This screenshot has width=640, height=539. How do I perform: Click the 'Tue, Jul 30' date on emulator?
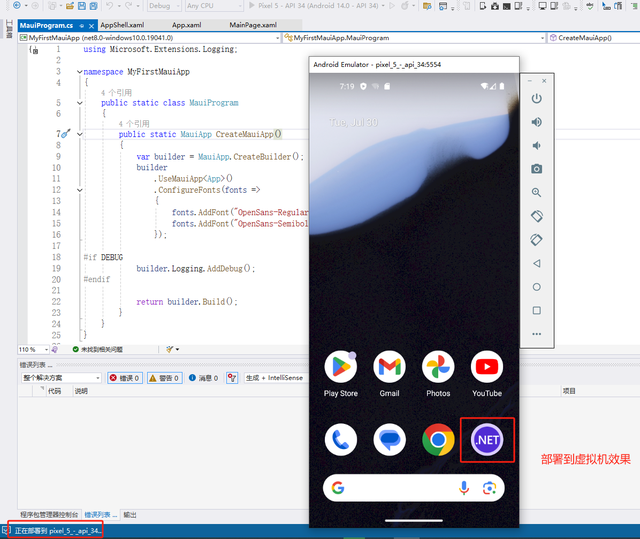pyautogui.click(x=353, y=122)
